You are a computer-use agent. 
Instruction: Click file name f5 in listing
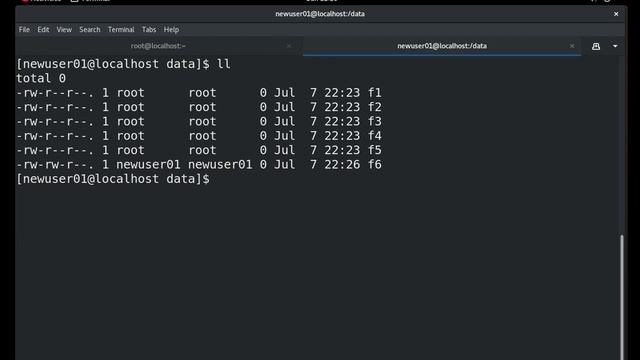coord(375,150)
